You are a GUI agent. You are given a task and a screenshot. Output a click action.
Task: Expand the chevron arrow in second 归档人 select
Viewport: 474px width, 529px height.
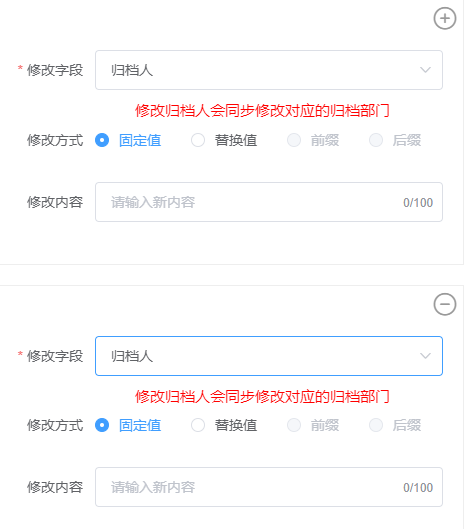coord(425,356)
